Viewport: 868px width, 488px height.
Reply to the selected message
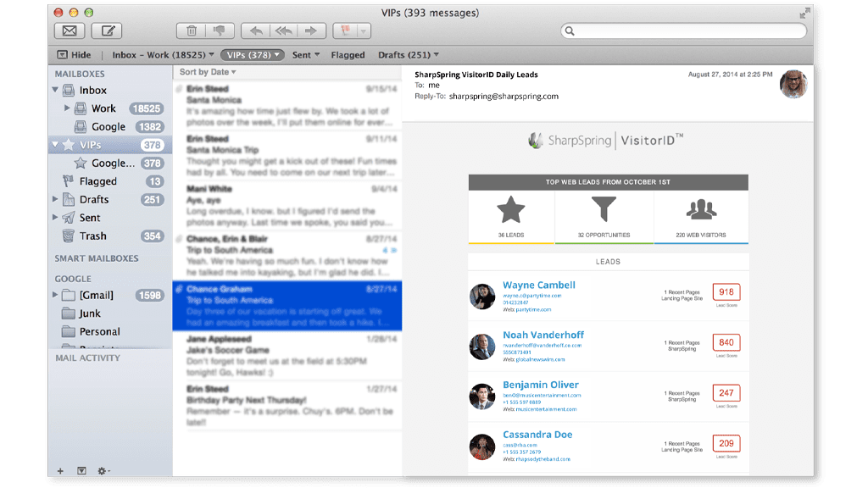[x=255, y=31]
